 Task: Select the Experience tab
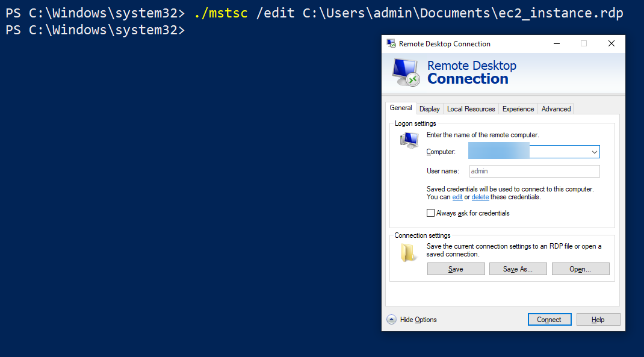click(518, 109)
